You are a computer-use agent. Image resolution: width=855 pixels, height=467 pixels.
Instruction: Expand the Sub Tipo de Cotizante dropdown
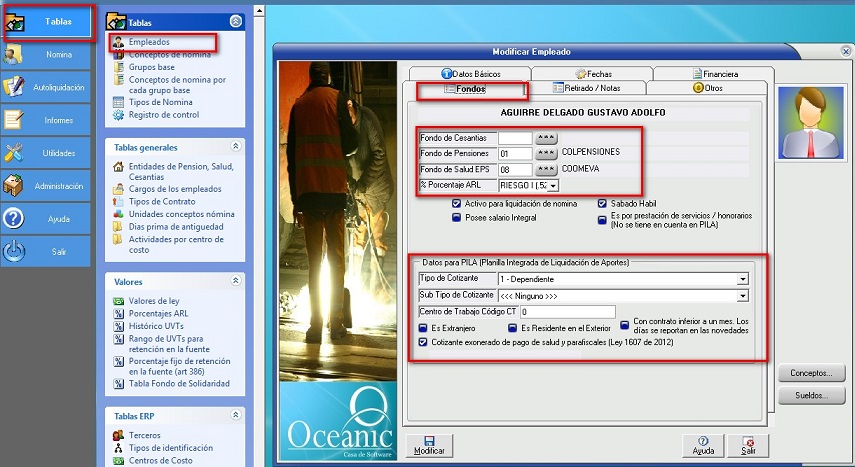point(742,295)
